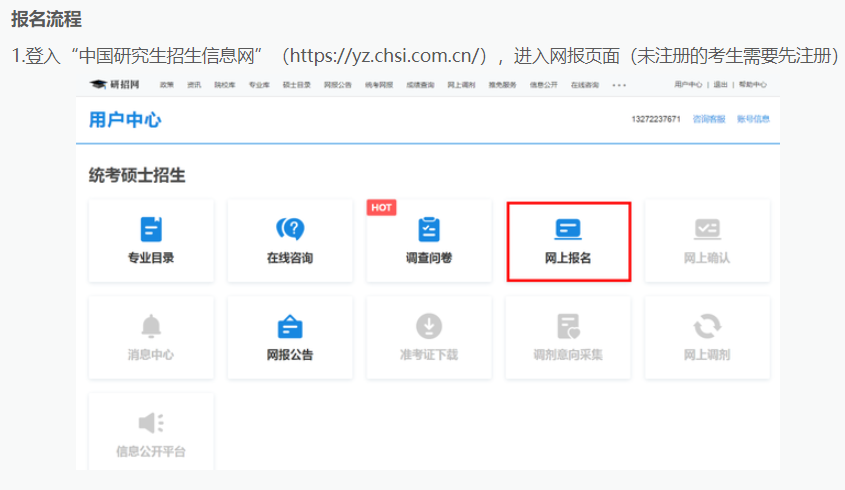This screenshot has height=490, width=845.
Task: Click the 网上报名 label text
Action: point(568,258)
